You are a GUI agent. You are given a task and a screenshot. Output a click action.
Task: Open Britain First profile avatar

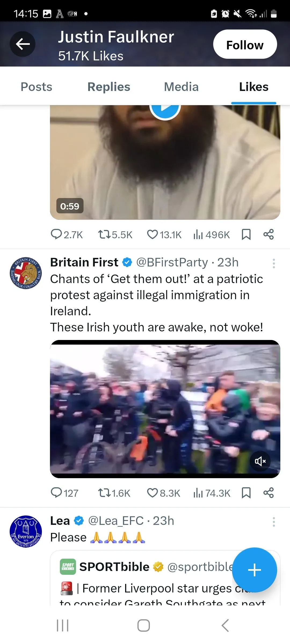coord(26,273)
